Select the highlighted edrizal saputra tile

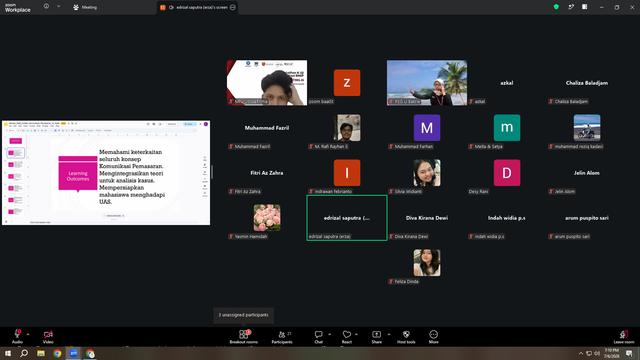347,218
